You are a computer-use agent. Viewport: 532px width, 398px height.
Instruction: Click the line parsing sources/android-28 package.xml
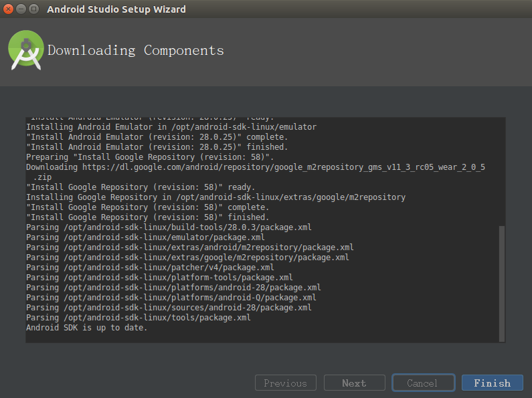pyautogui.click(x=169, y=308)
